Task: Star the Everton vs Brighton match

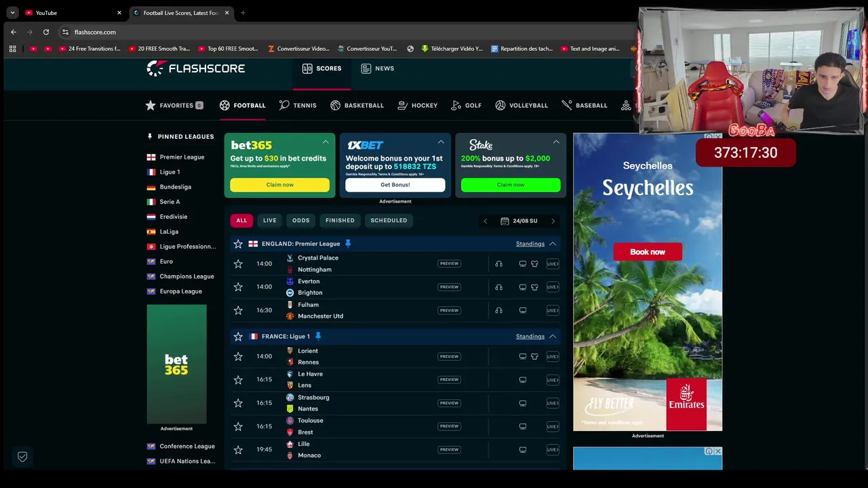Action: (x=238, y=287)
